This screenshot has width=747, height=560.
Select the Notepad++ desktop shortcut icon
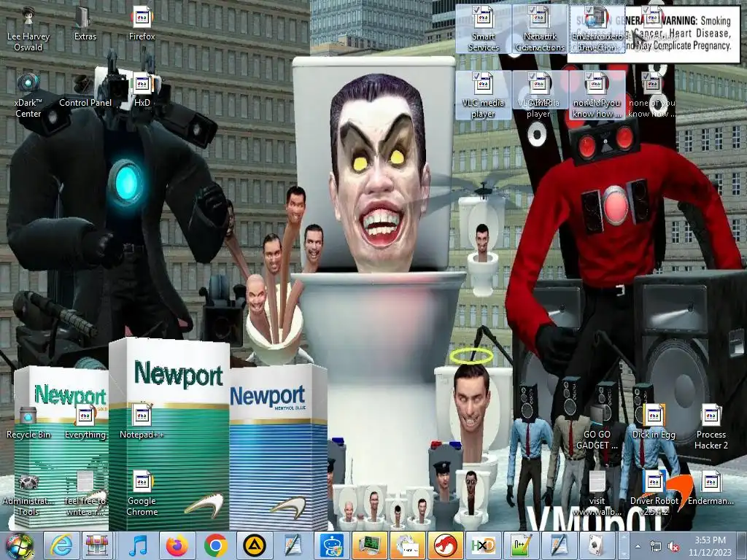[142, 422]
